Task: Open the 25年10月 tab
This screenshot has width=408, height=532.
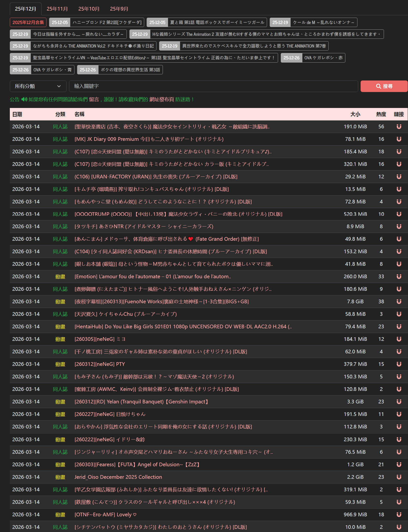Action: (89, 9)
